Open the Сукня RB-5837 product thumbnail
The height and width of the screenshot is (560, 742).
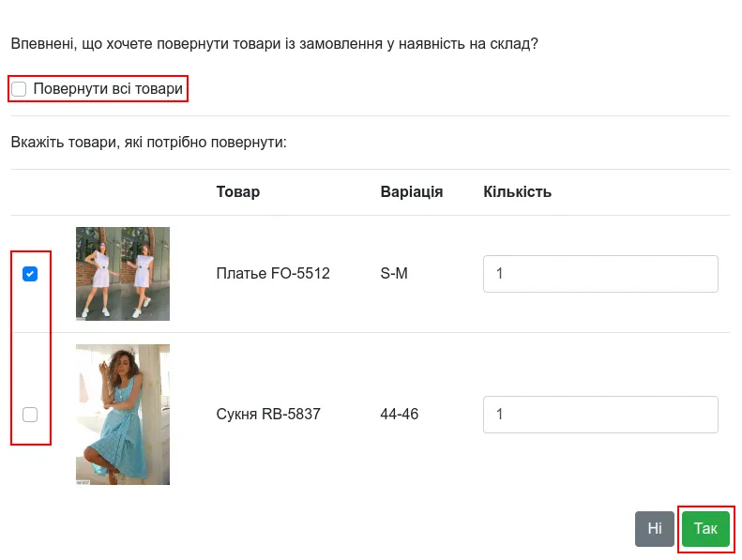123,415
